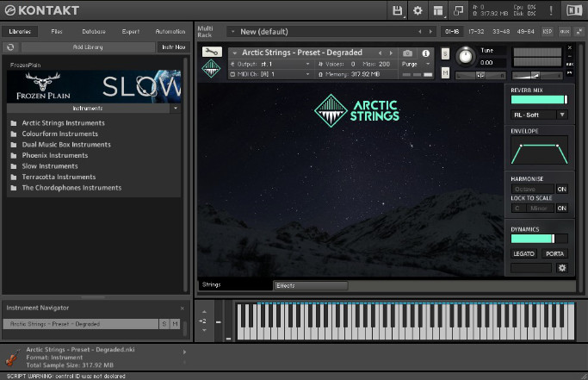The height and width of the screenshot is (380, 588).
Task: Adjust Dynamics slider
Action: pos(539,239)
